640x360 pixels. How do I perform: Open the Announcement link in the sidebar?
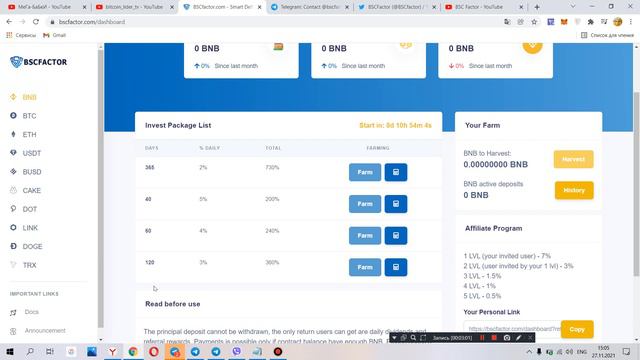tap(44, 331)
